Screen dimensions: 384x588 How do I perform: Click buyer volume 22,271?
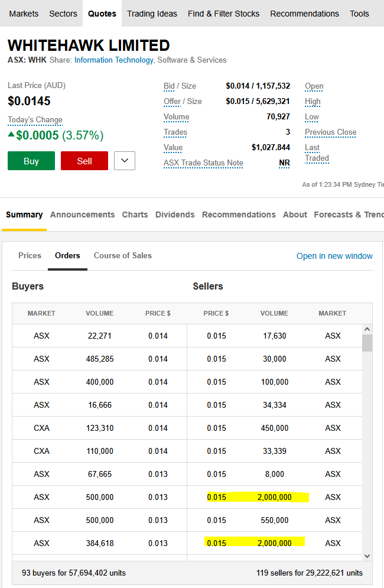click(x=100, y=336)
